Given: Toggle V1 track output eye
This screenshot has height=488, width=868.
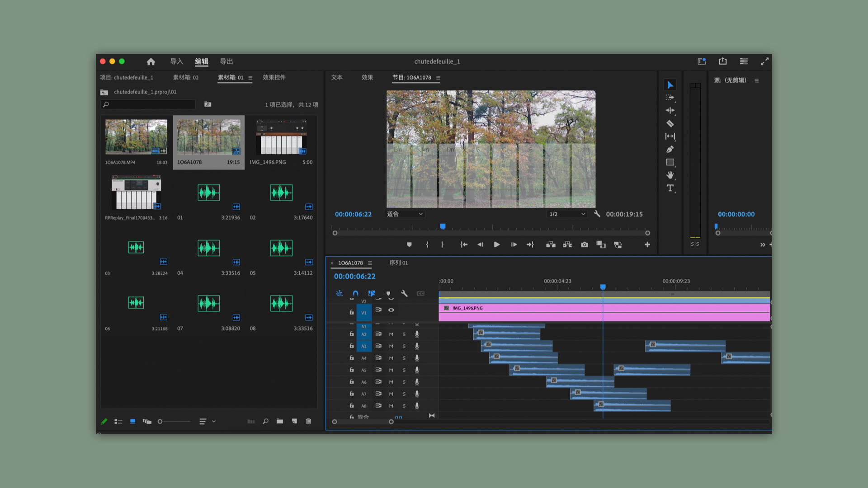Looking at the screenshot, I should [391, 310].
